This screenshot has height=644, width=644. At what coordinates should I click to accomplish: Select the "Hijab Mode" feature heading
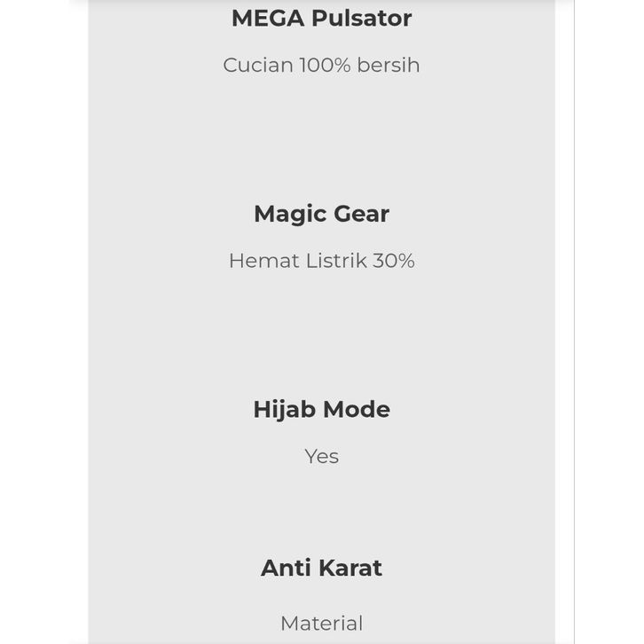tap(321, 409)
